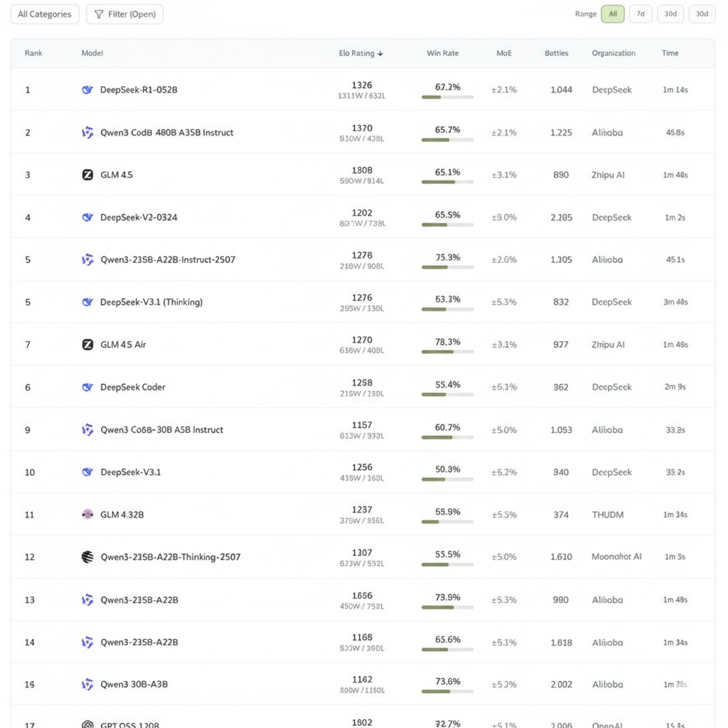The height and width of the screenshot is (728, 728).
Task: Click the 1m 14s time value
Action: pyautogui.click(x=675, y=90)
